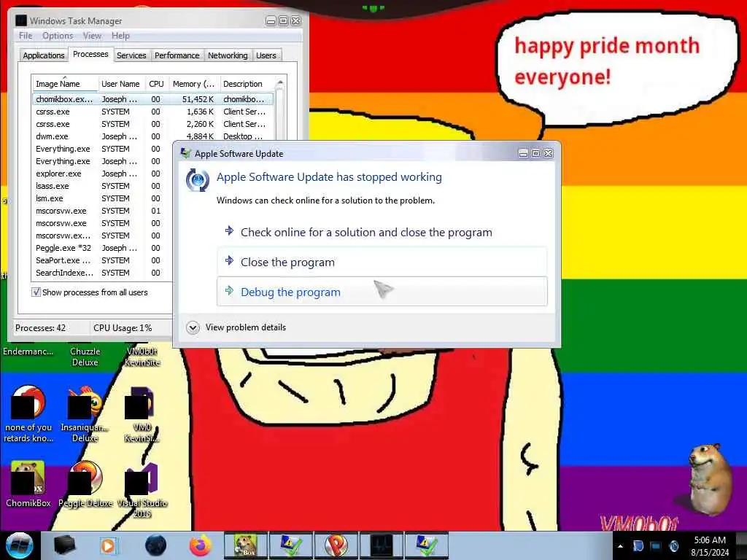Select csrss.exe row using 2,260 K
Image resolution: width=747 pixels, height=560 pixels.
tap(152, 124)
